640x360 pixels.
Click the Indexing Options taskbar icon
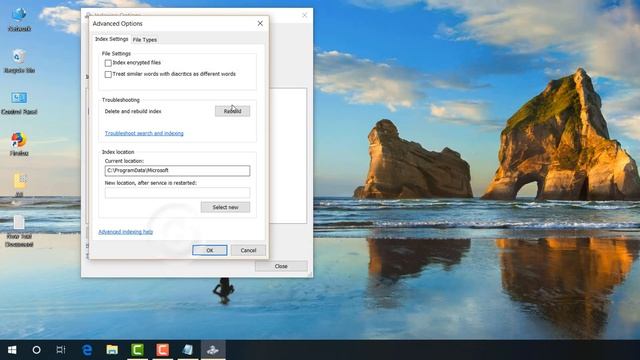click(213, 350)
